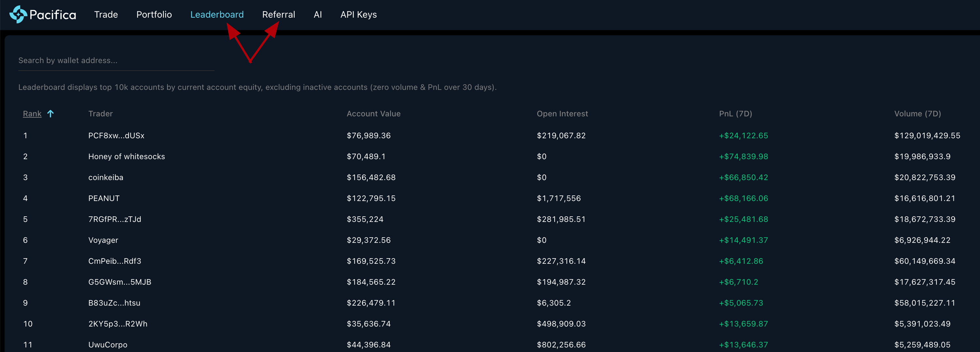Open the Referral page
Viewport: 980px width, 352px height.
pos(279,14)
